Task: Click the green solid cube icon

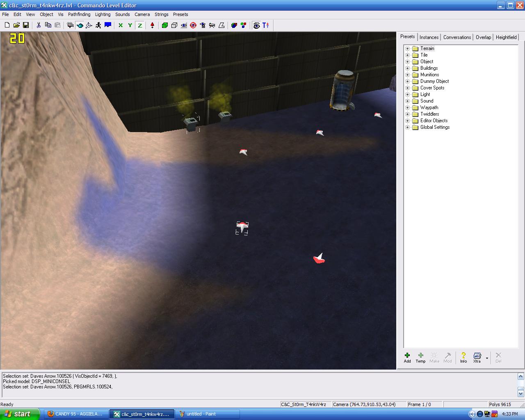Action: (x=165, y=25)
